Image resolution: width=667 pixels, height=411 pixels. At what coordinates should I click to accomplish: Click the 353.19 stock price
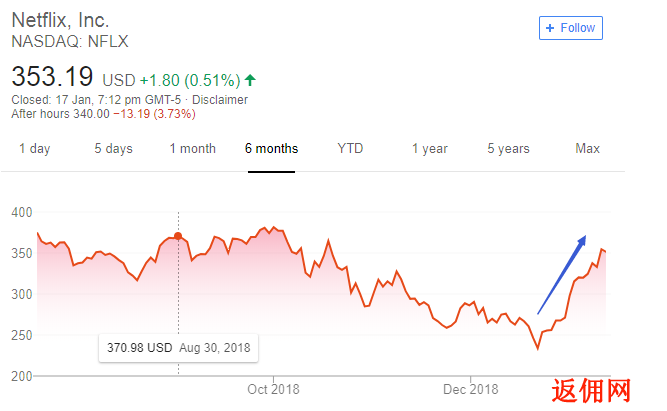click(52, 77)
